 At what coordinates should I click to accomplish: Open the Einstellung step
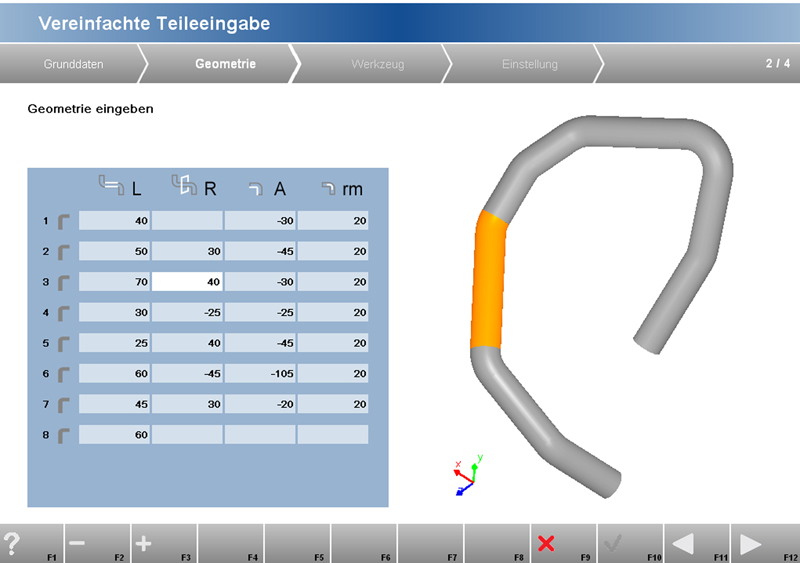pyautogui.click(x=530, y=64)
